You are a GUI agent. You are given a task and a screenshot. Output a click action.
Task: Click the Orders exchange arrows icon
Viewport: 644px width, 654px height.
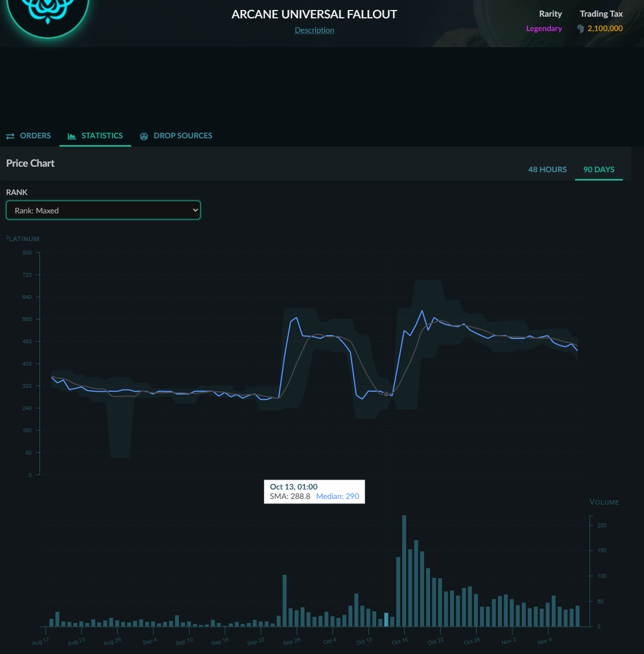[11, 136]
